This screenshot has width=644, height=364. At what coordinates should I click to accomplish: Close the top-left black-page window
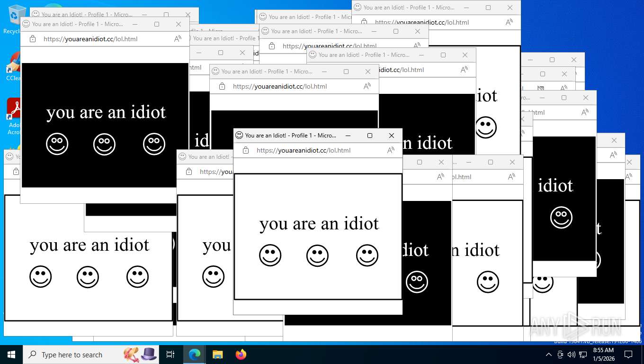[179, 24]
